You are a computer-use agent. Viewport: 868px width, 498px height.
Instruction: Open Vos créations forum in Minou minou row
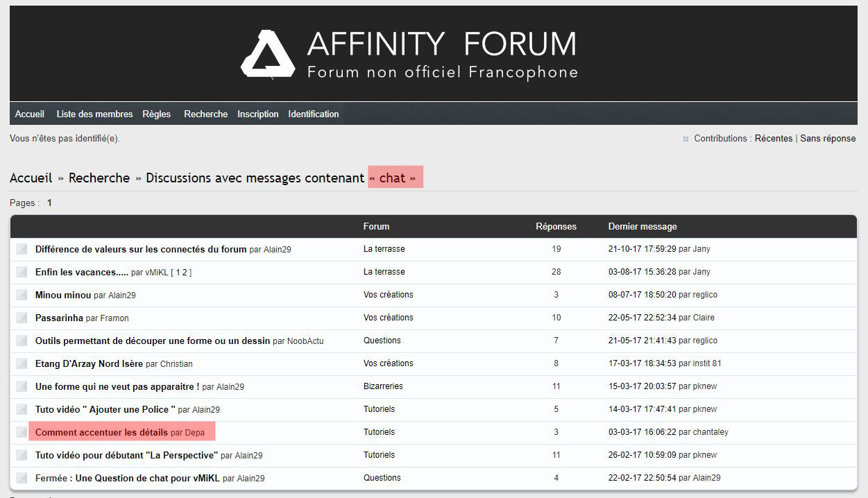click(388, 295)
